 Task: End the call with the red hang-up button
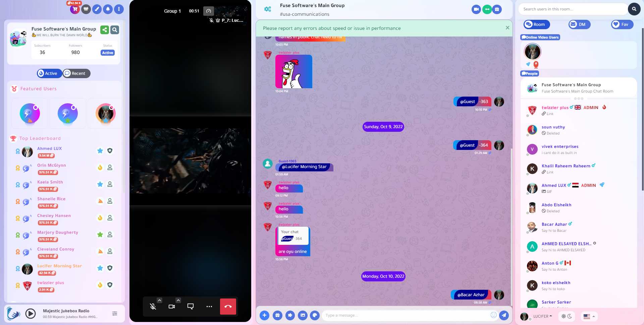click(x=228, y=306)
